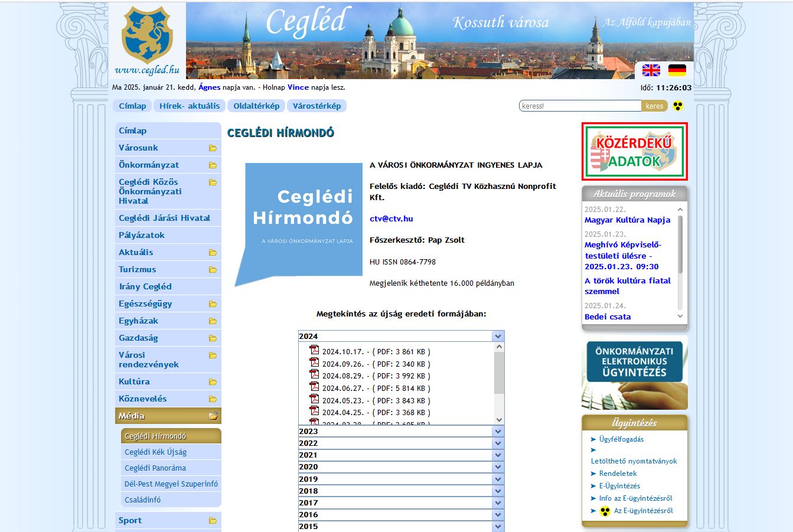Click folder icon next to Egészségügy
Image resolution: width=793 pixels, height=532 pixels.
click(x=213, y=304)
